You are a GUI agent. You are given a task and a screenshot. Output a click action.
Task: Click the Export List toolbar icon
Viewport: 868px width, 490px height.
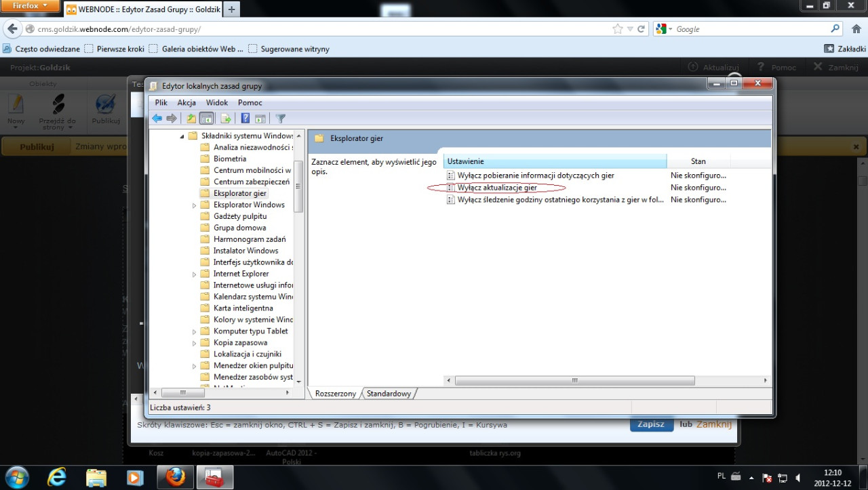226,119
